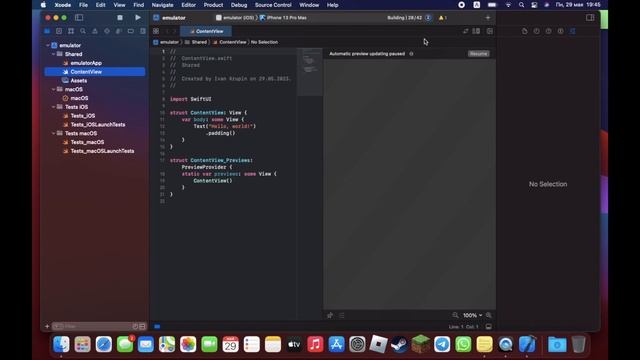Collapse the Tests iOS group
Viewport: 640px width, 360px height.
(x=53, y=107)
